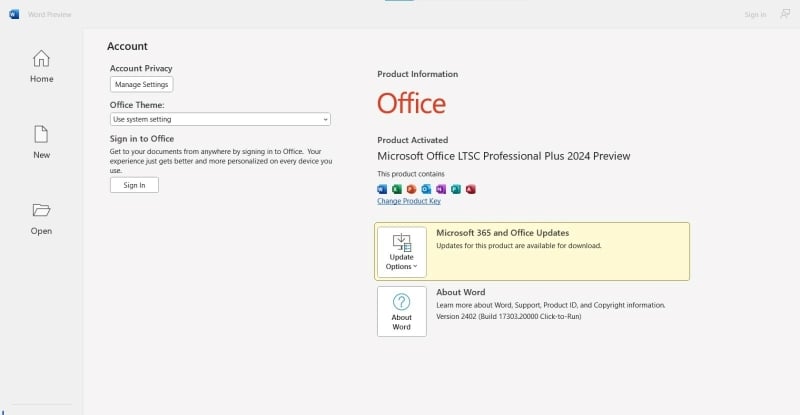The image size is (800, 415).
Task: Click Change Product Key link
Action: coord(409,201)
